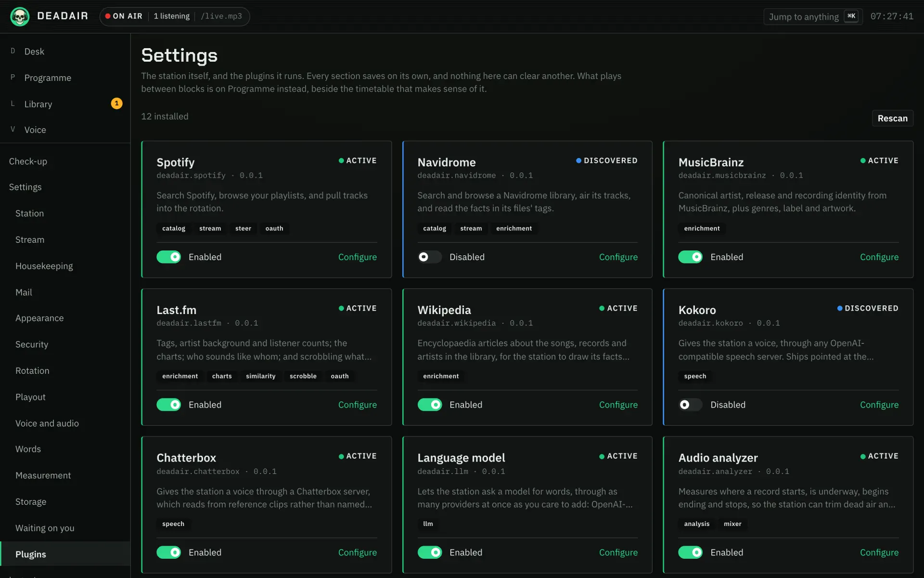The height and width of the screenshot is (578, 924).
Task: Click the red ON AIR indicator
Action: 124,16
